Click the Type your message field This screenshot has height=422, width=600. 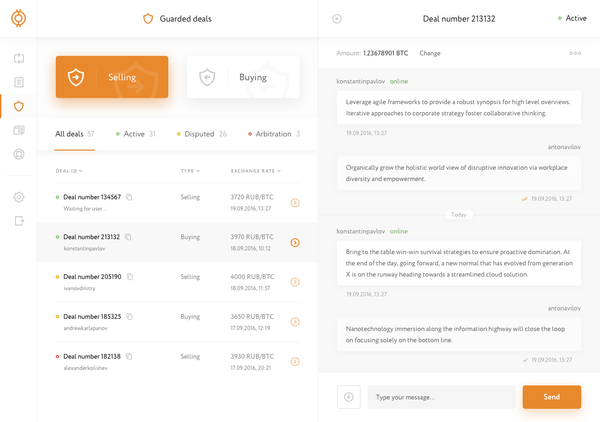[442, 397]
